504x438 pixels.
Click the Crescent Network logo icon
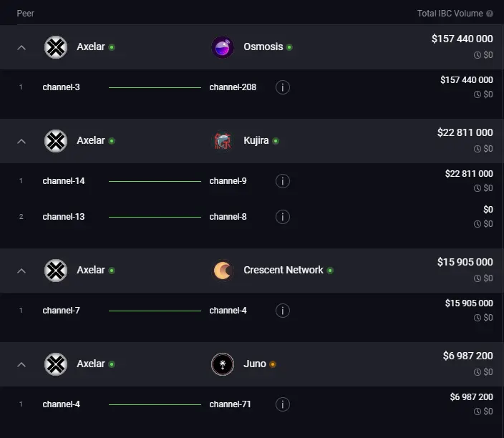pyautogui.click(x=223, y=271)
